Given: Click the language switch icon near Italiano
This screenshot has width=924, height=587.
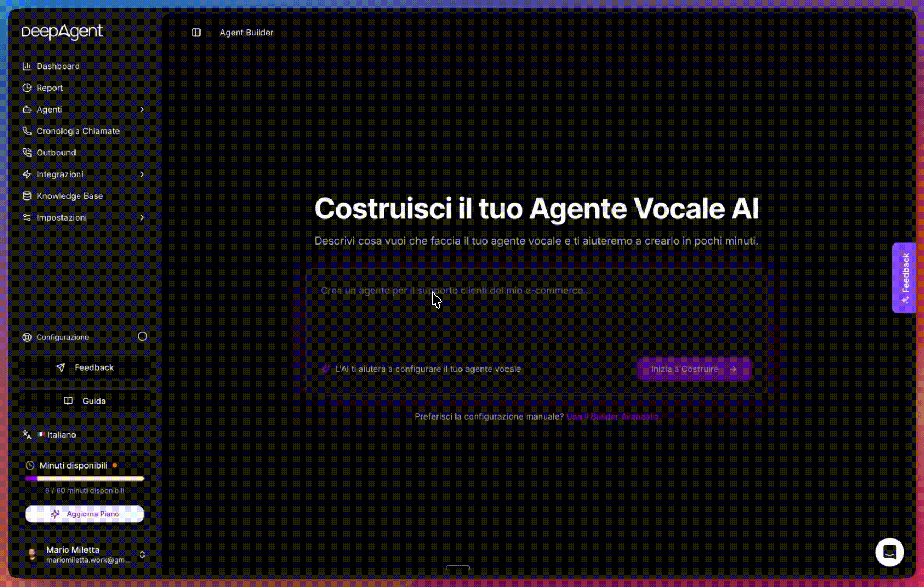Looking at the screenshot, I should (27, 435).
